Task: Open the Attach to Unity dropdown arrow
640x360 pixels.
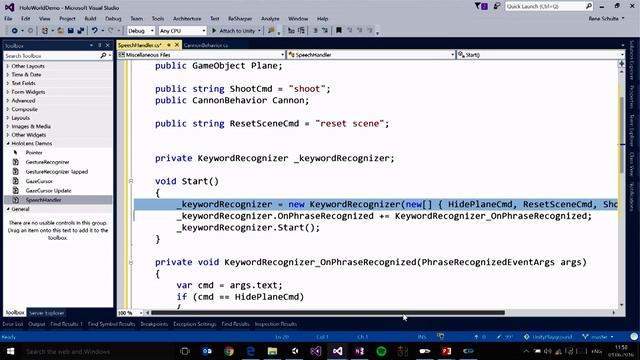Action: 259,31
